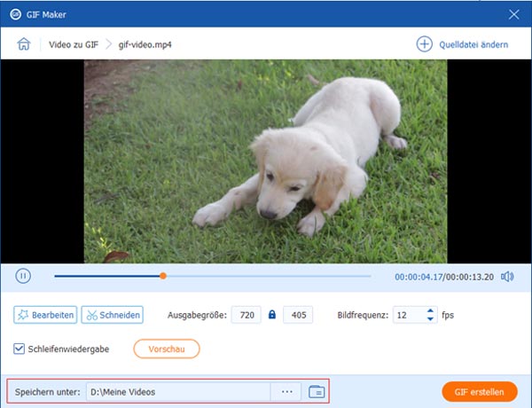
Task: Close the GIF Maker window
Action: click(x=513, y=14)
